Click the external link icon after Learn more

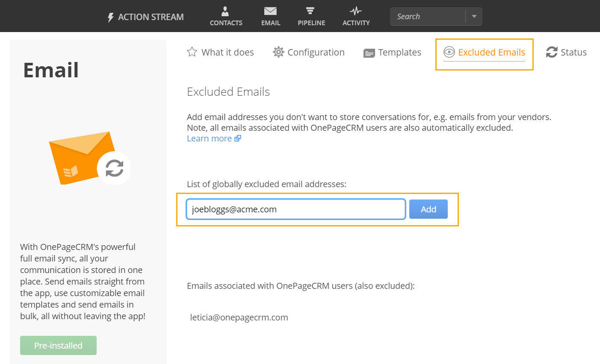pos(238,138)
